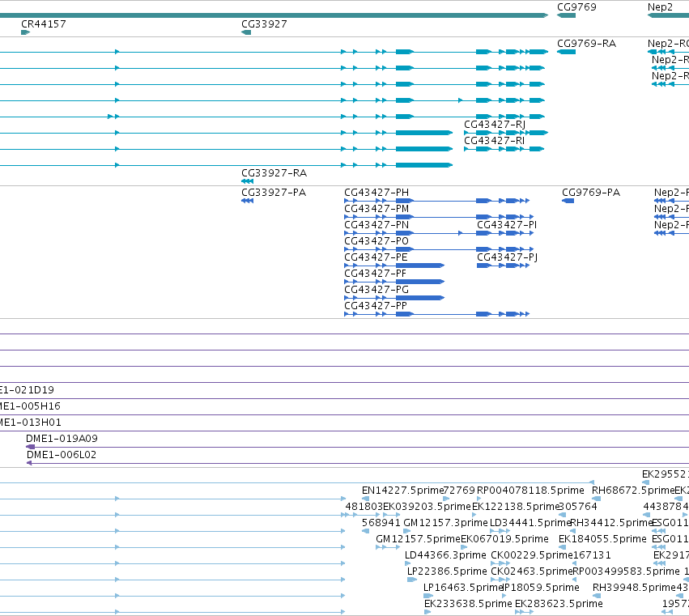This screenshot has width=689, height=616.
Task: Click transcript label CG43427-RI
Action: (495, 141)
